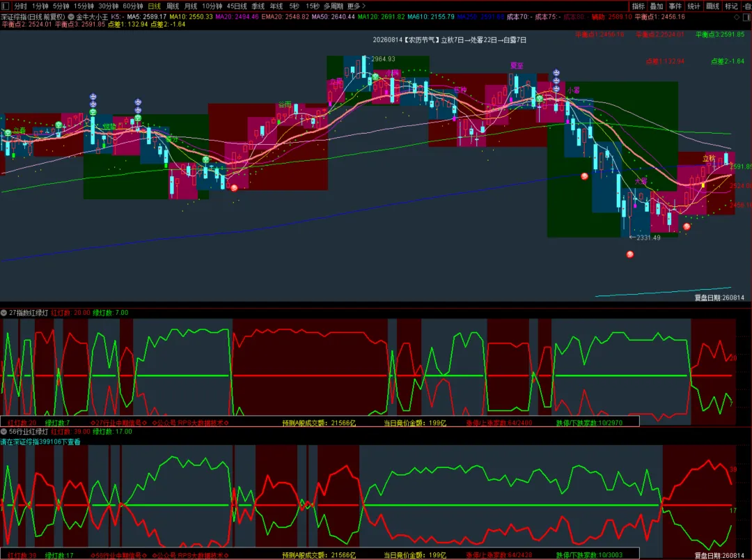
Task: Click the 点差1: 132.94 header value
Action: (x=127, y=24)
